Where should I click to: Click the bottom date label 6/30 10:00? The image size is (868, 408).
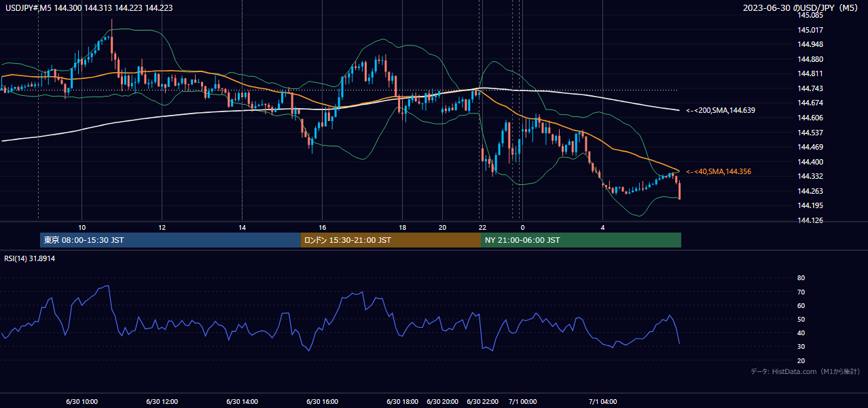pos(82,401)
